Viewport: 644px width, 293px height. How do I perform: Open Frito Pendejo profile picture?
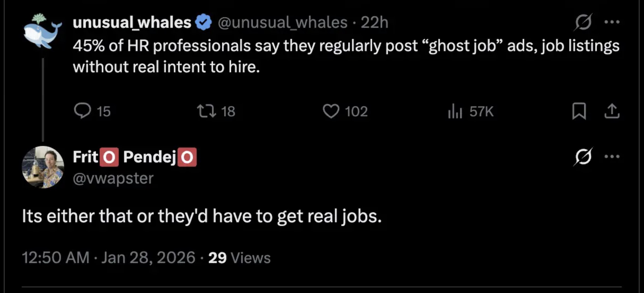(43, 167)
